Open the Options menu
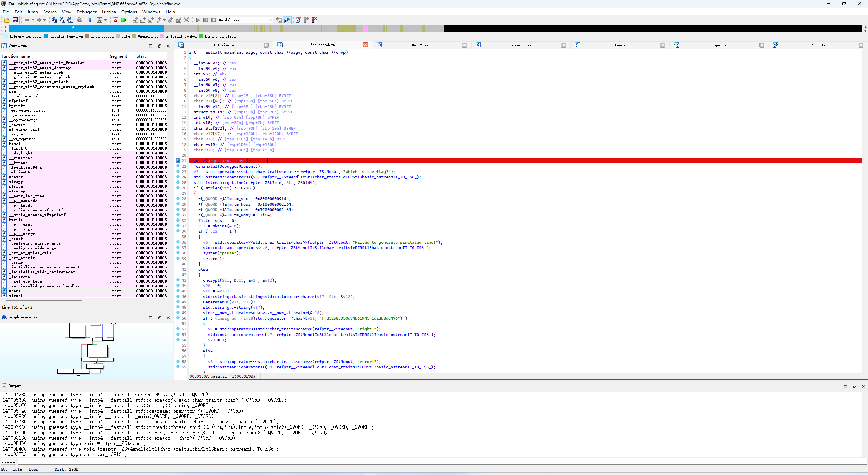The height and width of the screenshot is (475, 868). [129, 12]
